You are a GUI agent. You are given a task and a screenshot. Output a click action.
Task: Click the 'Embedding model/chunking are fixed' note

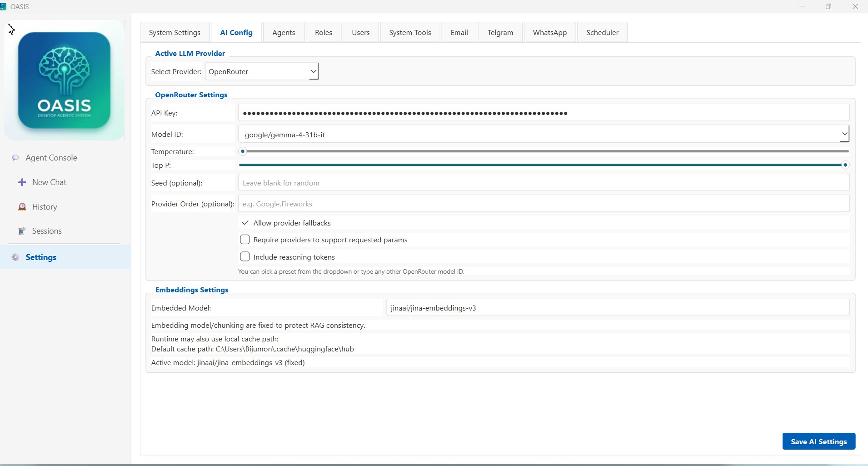point(258,326)
